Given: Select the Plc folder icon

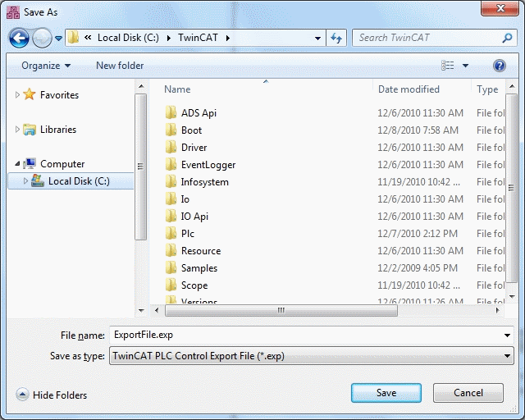Looking at the screenshot, I should (171, 233).
